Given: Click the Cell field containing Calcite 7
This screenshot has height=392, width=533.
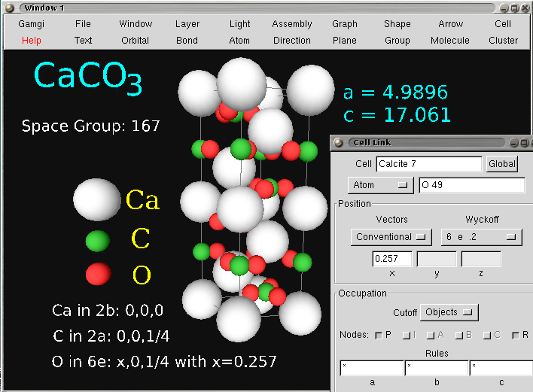Looking at the screenshot, I should [x=429, y=164].
